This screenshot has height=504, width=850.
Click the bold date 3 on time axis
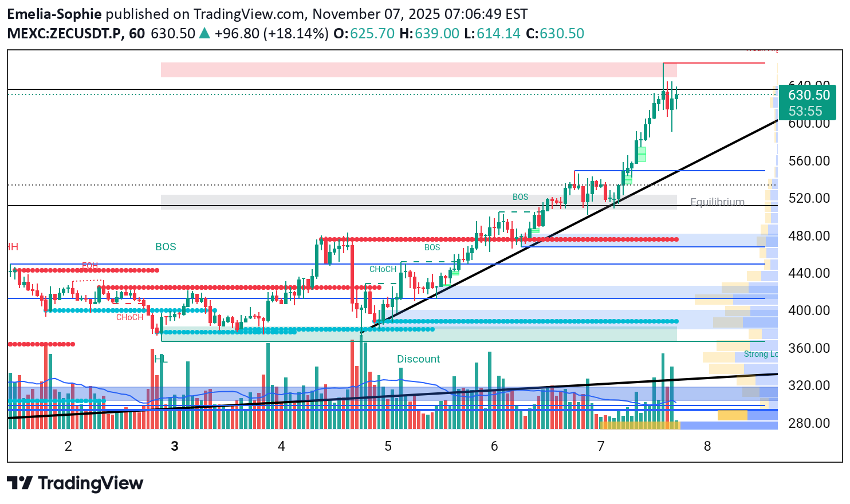[175, 446]
